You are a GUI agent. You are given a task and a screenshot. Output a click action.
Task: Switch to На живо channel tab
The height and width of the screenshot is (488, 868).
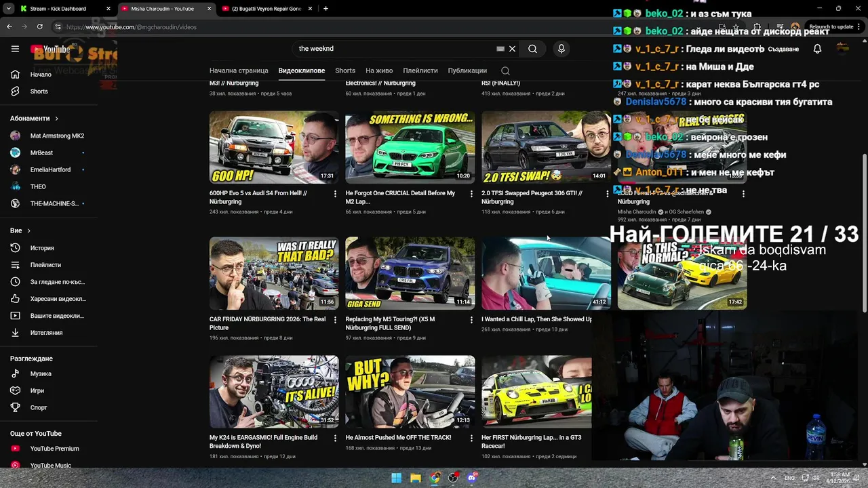coord(379,70)
